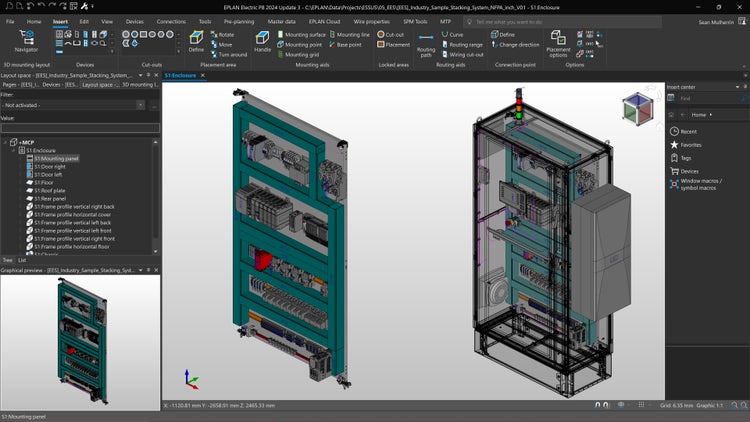Collapse the +MCP tree node
This screenshot has width=750, height=422.
click(5, 143)
